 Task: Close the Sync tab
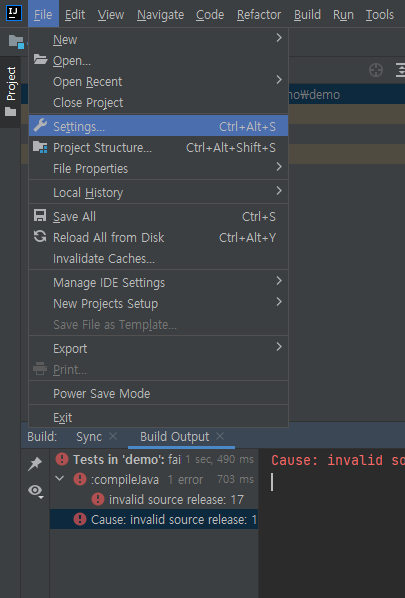[x=113, y=436]
